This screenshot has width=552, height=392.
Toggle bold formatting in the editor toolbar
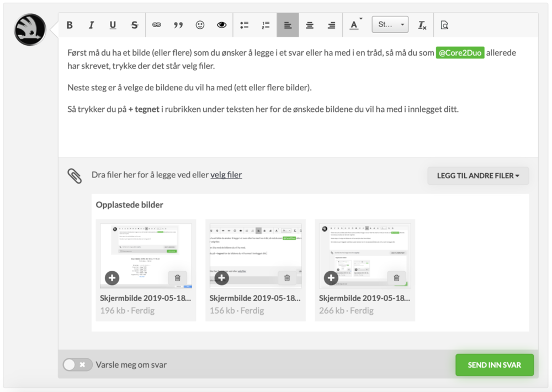pos(70,25)
